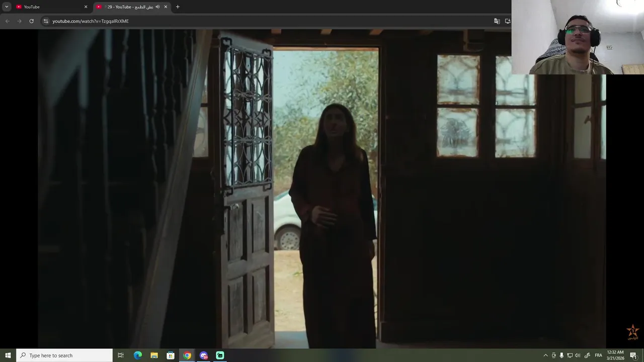Image resolution: width=644 pixels, height=362 pixels.
Task: Click the install/cast icon in address bar
Action: tap(508, 21)
